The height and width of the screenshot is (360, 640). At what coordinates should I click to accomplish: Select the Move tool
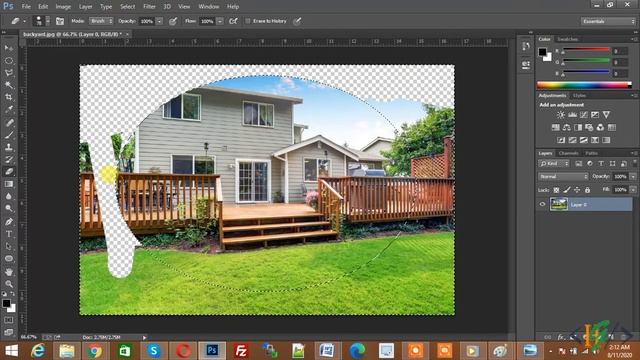[x=9, y=49]
